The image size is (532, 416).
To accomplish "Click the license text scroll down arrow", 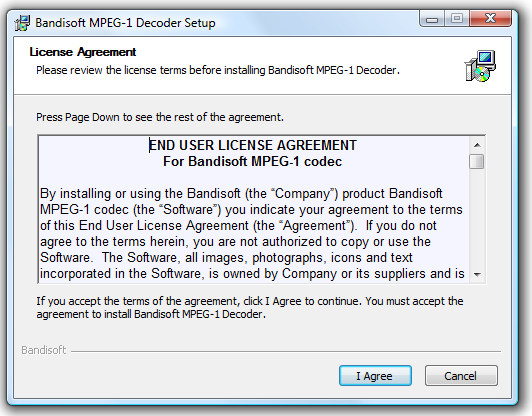I will (x=477, y=275).
